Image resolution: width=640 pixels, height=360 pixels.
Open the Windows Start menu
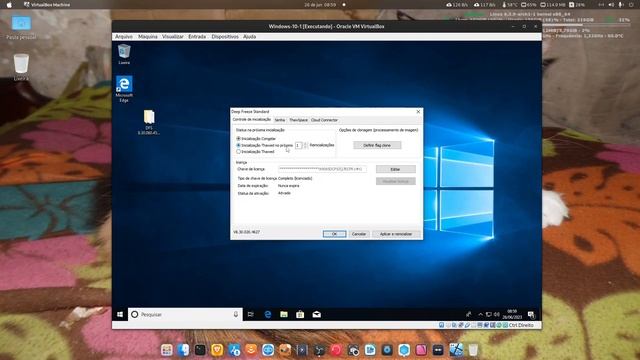click(x=120, y=314)
